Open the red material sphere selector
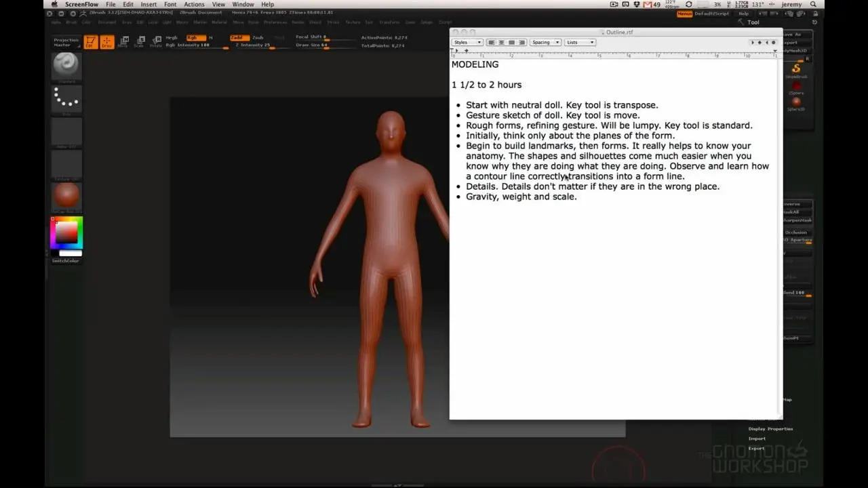868x488 pixels. point(66,197)
